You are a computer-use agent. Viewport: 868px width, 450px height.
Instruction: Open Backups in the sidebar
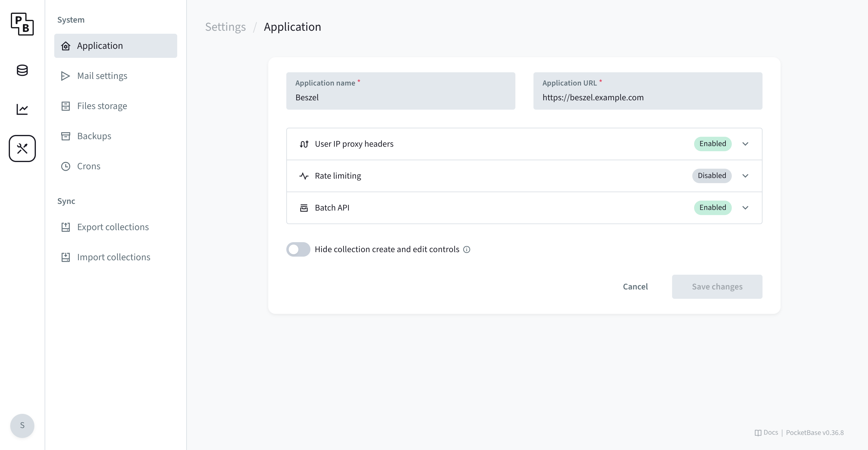click(115, 136)
